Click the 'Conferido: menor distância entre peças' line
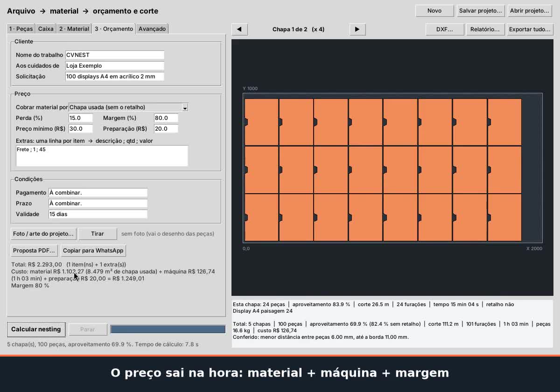The width and height of the screenshot is (560, 392). click(x=321, y=337)
